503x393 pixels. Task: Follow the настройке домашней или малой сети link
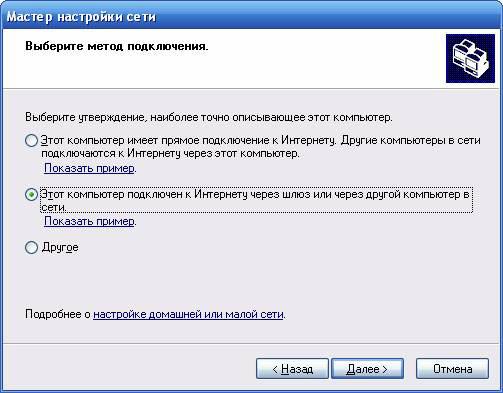pos(188,314)
